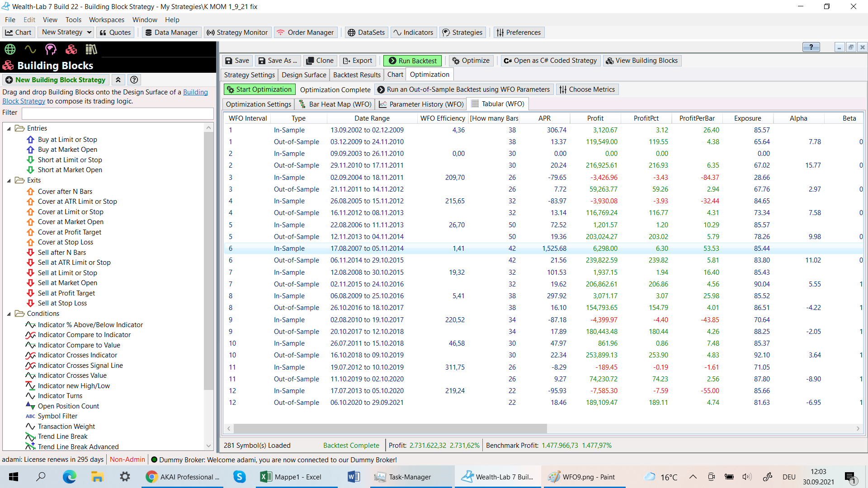Open the New Strategy dropdown arrow
The width and height of the screenshot is (868, 488).
tap(89, 32)
